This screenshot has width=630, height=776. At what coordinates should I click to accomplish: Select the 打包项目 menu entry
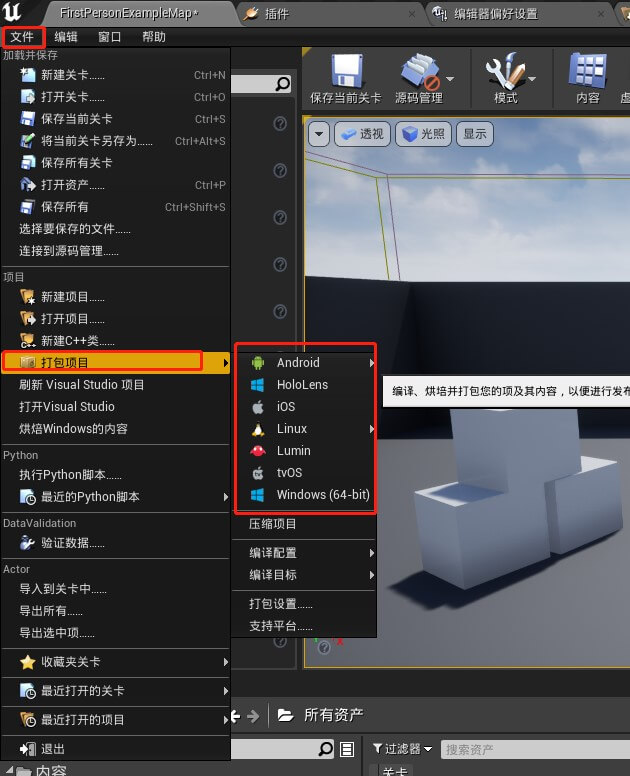coord(116,362)
